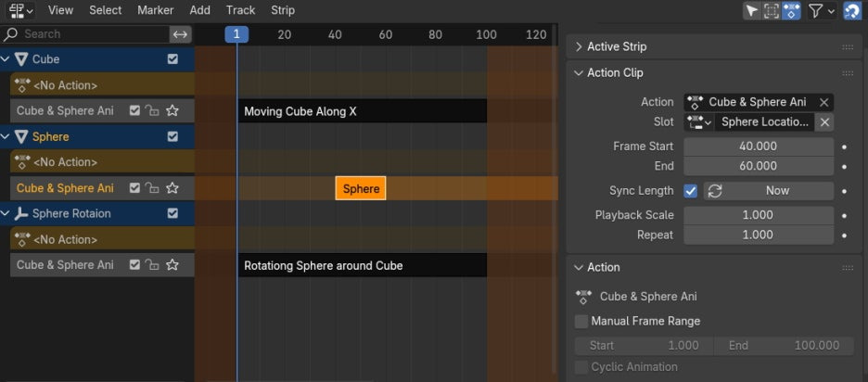Click the Cube object triangle icon
The image size is (868, 382).
(x=21, y=59)
